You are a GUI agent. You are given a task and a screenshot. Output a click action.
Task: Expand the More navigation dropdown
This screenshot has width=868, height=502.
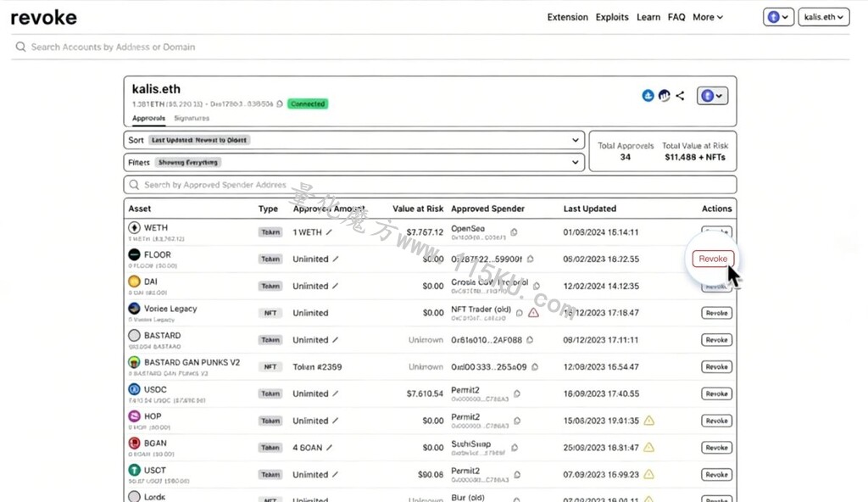[x=708, y=17]
